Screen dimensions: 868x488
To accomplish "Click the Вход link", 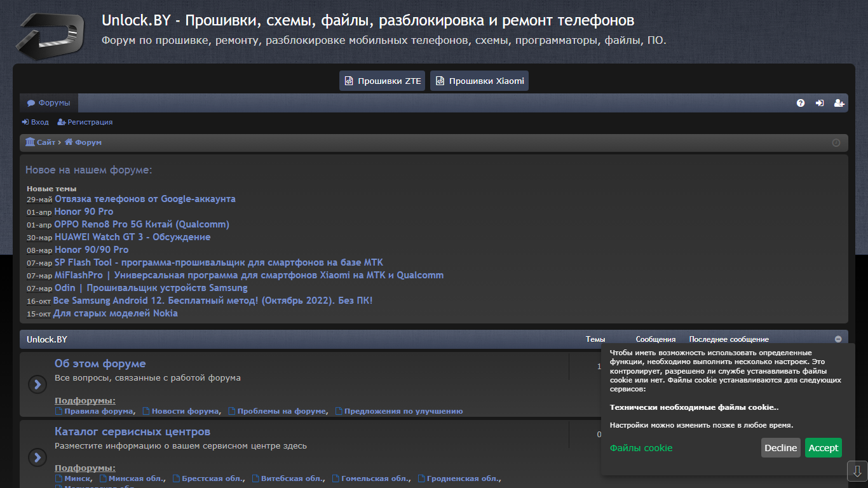I will pos(35,122).
